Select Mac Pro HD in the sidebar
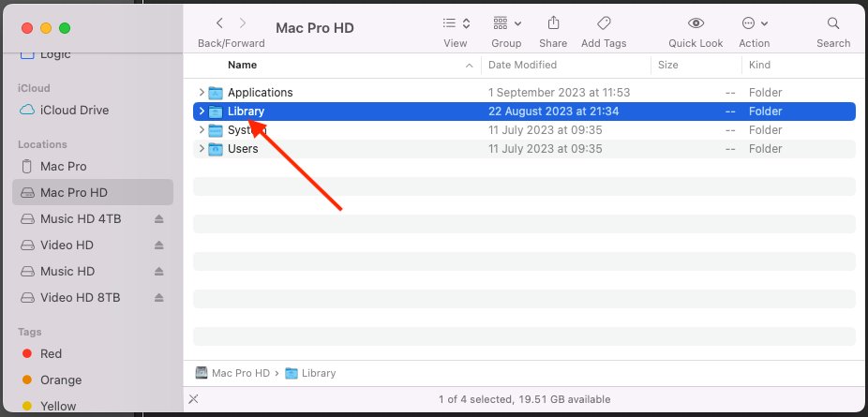Viewport: 868px width, 417px height. pyautogui.click(x=93, y=192)
